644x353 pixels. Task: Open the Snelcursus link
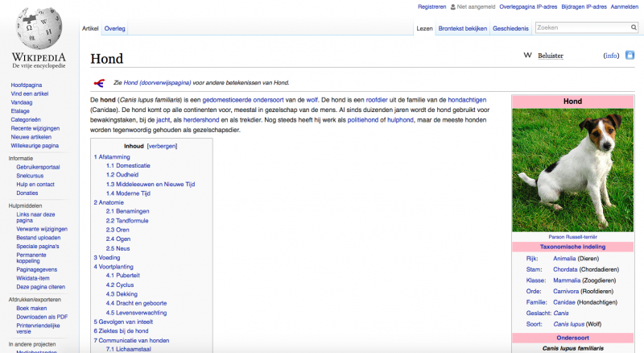click(x=30, y=176)
